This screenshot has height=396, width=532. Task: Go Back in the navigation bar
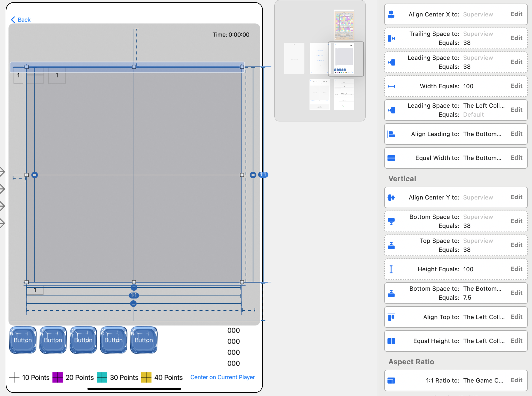(21, 20)
